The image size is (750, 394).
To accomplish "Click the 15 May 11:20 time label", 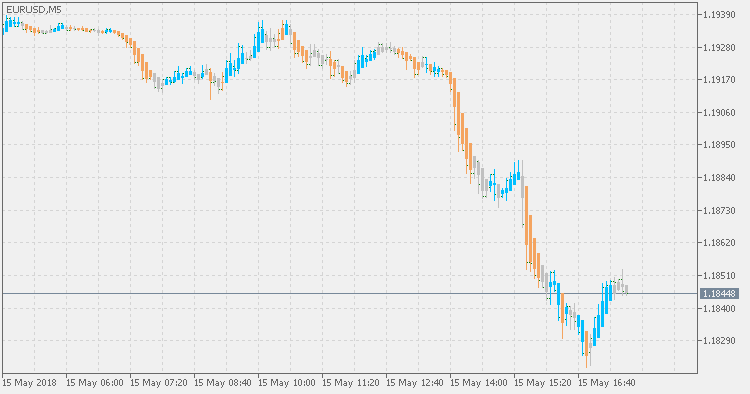I will coord(351,383).
